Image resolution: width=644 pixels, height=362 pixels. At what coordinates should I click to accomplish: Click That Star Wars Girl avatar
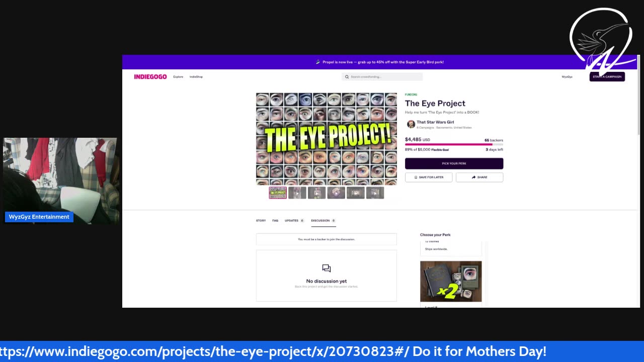pyautogui.click(x=411, y=124)
